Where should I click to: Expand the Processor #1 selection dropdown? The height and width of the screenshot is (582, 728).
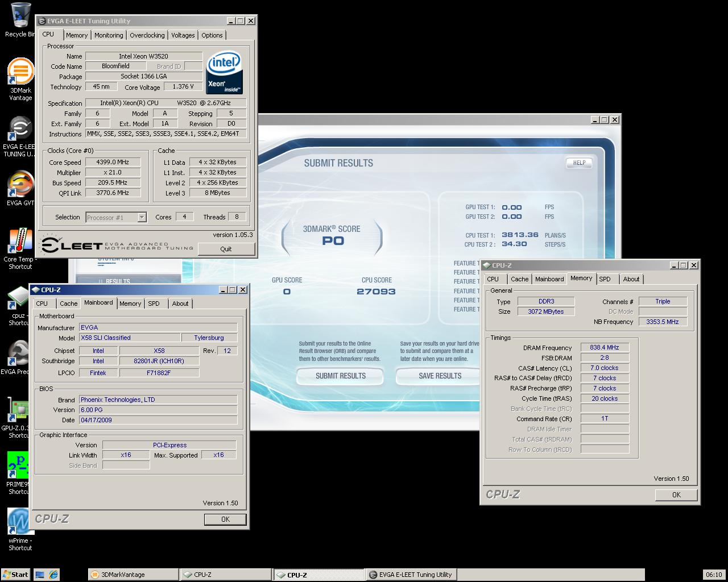142,217
